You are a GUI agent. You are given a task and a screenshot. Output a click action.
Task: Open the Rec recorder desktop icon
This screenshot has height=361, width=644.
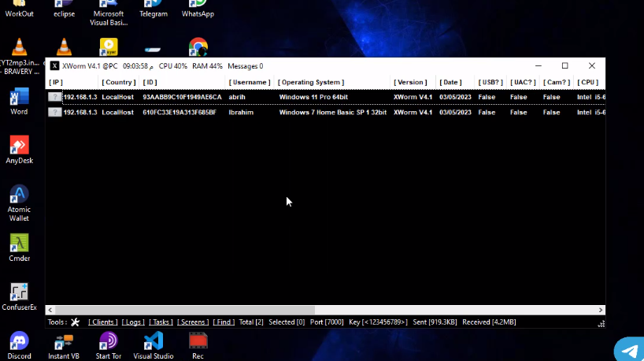point(198,346)
